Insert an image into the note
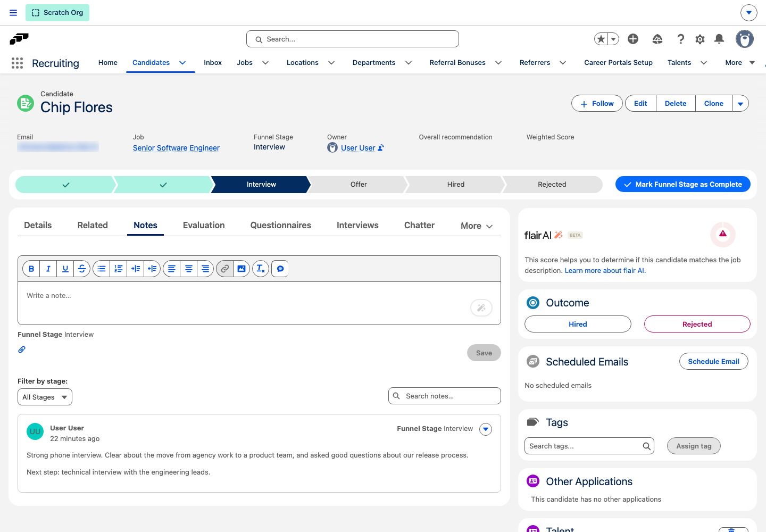Screen dimensions: 766x532 (x=242, y=269)
